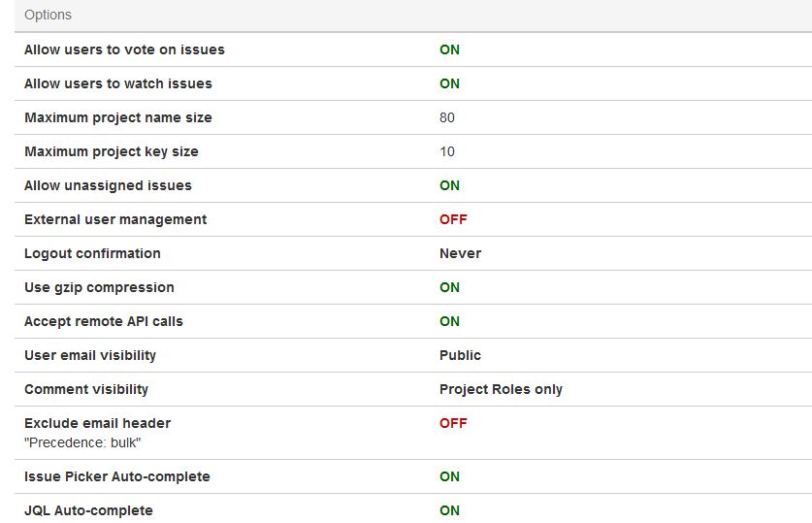
Task: Click the Project Roles only comment visibility value
Action: click(x=501, y=389)
